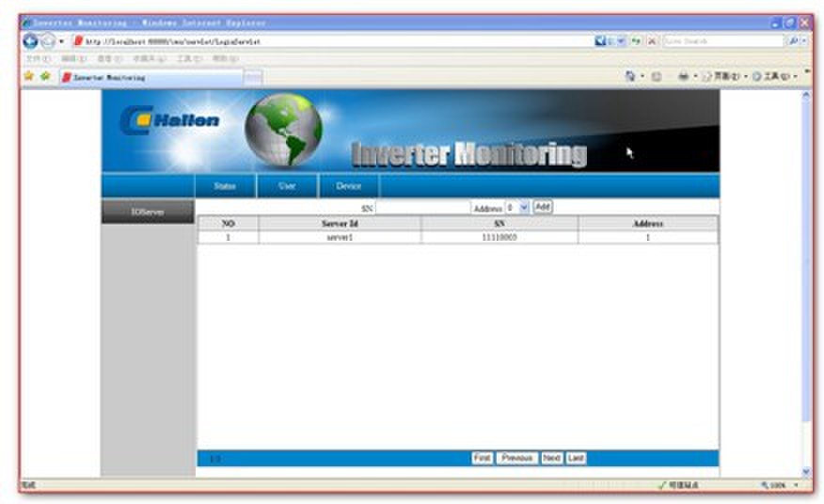Image resolution: width=824 pixels, height=504 pixels.
Task: Expand the address bar history dropdown
Action: tap(621, 41)
